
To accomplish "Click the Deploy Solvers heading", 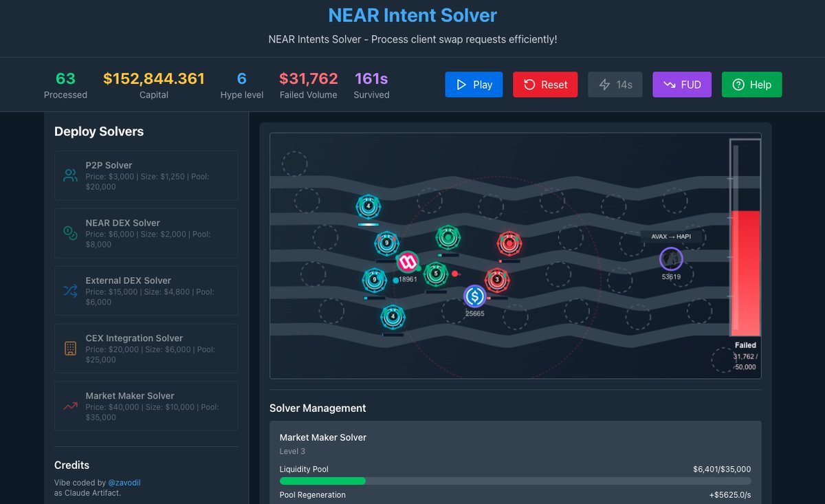I will click(x=99, y=131).
